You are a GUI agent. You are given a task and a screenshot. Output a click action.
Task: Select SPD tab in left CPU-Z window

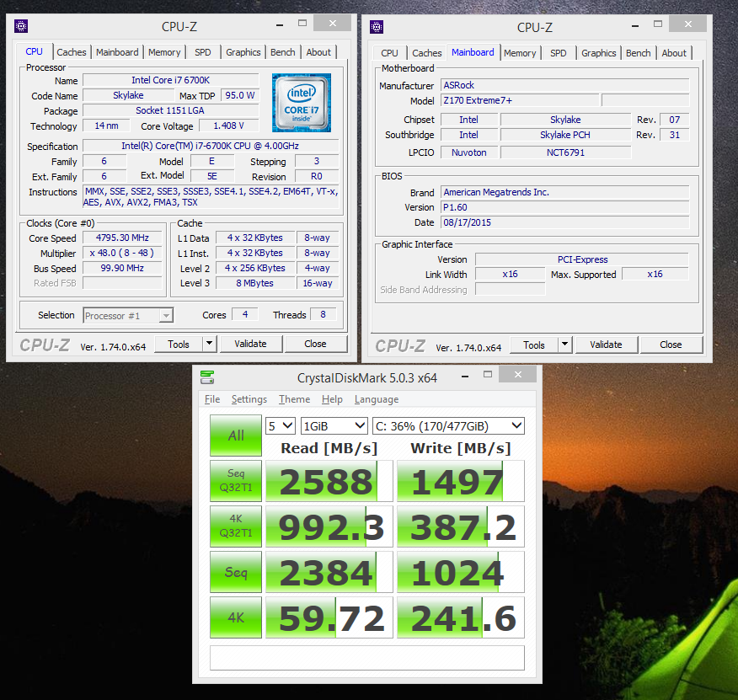coord(203,52)
